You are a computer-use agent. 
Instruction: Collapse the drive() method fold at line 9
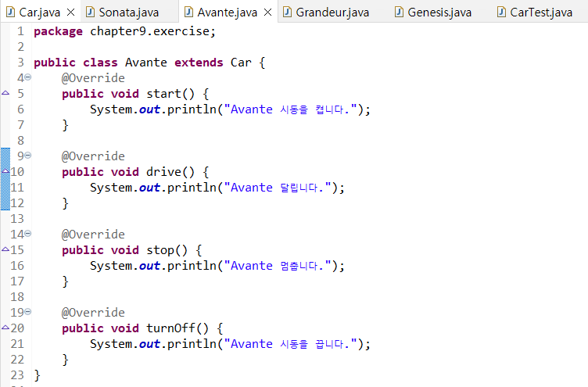click(28, 156)
